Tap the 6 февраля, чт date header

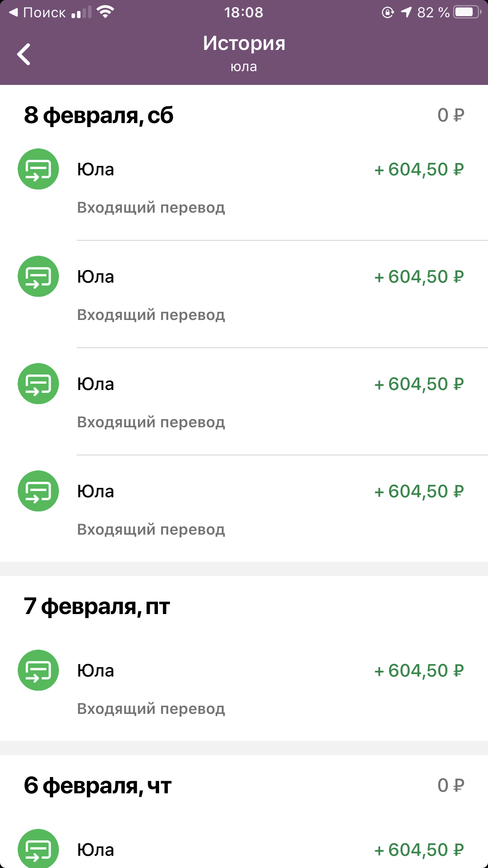point(97,786)
